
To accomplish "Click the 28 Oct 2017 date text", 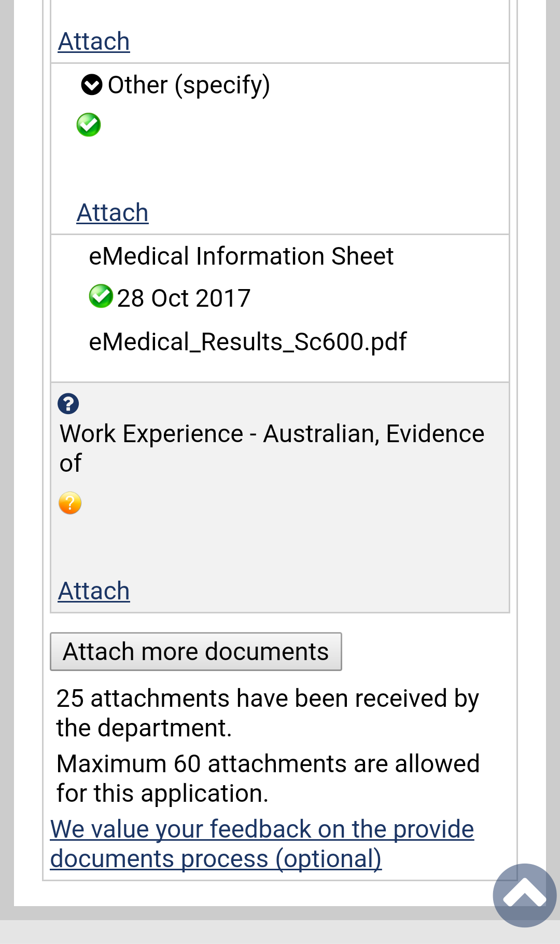I will pos(184,298).
